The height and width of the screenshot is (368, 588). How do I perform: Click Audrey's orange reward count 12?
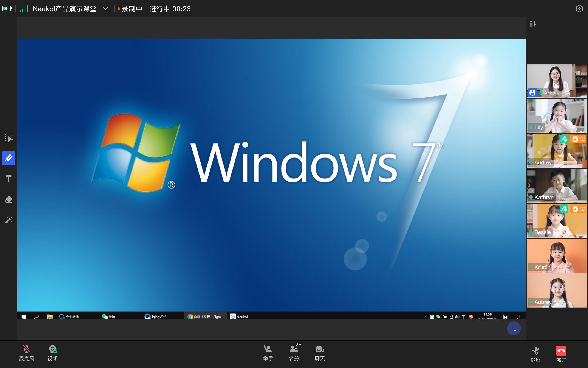point(578,139)
